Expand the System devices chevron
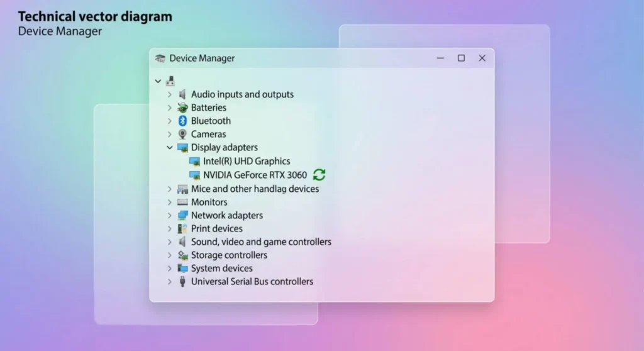Viewport: 644px width, 351px height. pos(170,269)
